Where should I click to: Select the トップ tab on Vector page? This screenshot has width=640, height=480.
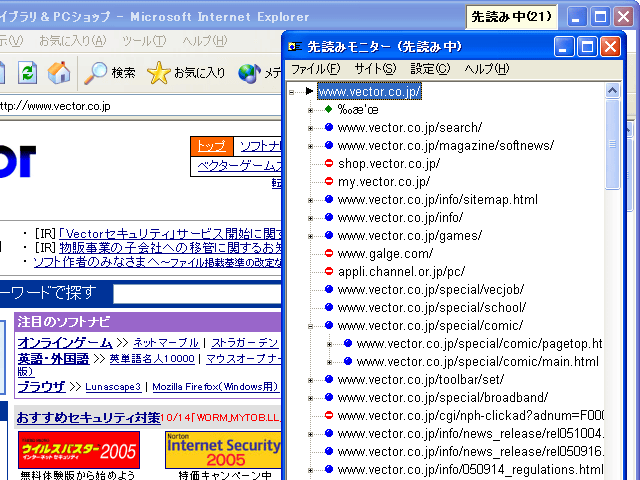(x=211, y=146)
